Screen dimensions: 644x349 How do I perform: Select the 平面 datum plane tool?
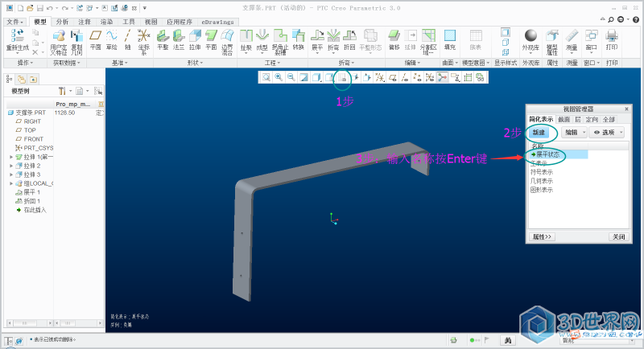[95, 39]
